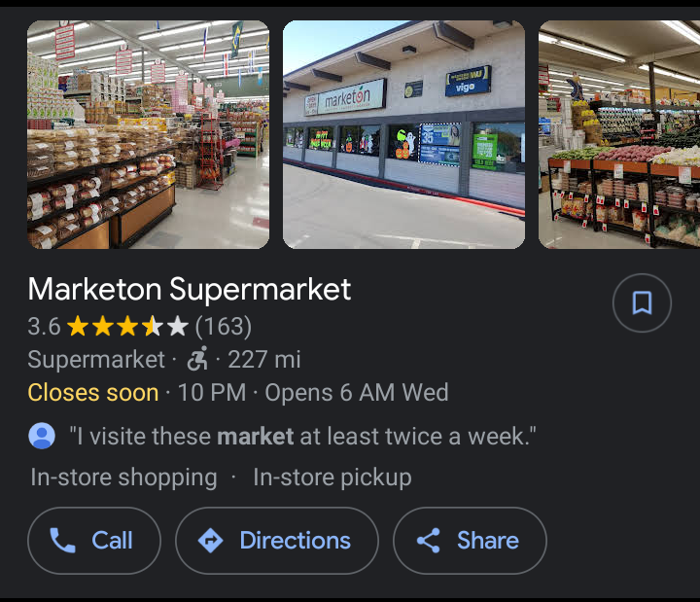
Task: Tap the Supermarket category label
Action: tap(96, 359)
